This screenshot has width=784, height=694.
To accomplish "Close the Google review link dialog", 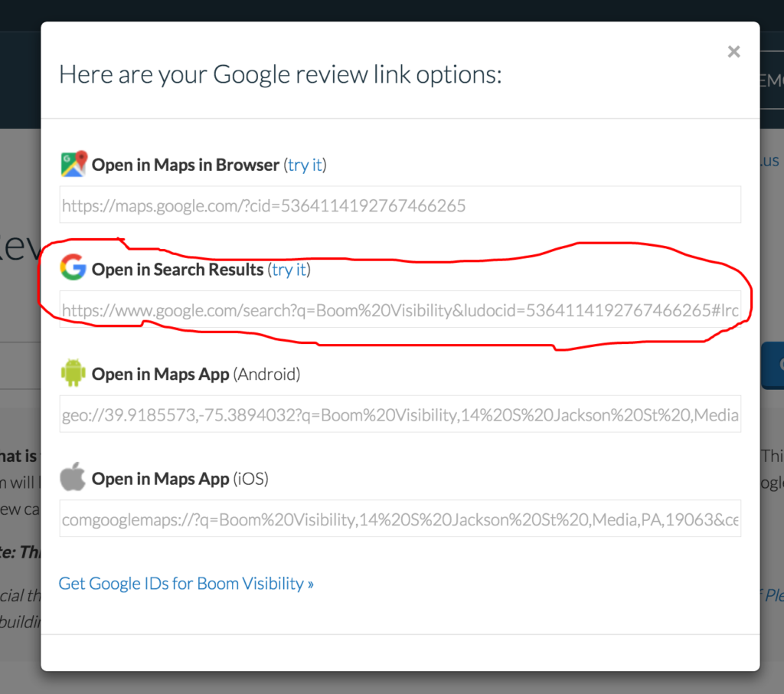I will coord(733,51).
